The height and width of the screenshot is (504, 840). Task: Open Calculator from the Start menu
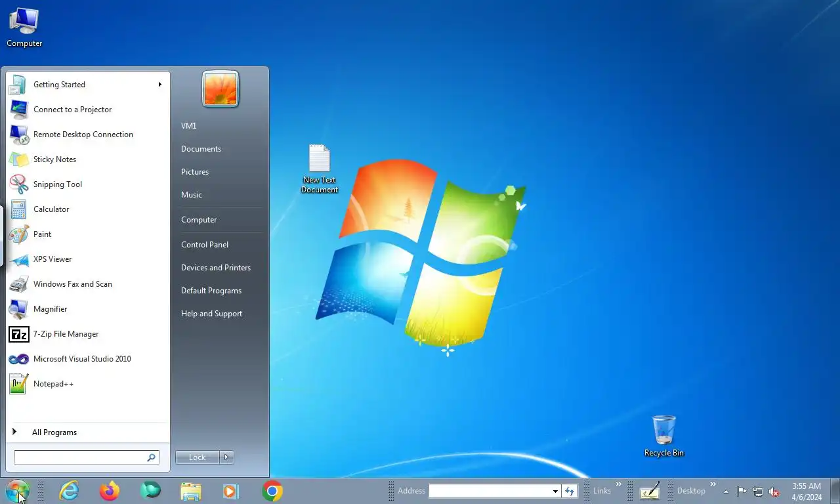tap(88, 209)
